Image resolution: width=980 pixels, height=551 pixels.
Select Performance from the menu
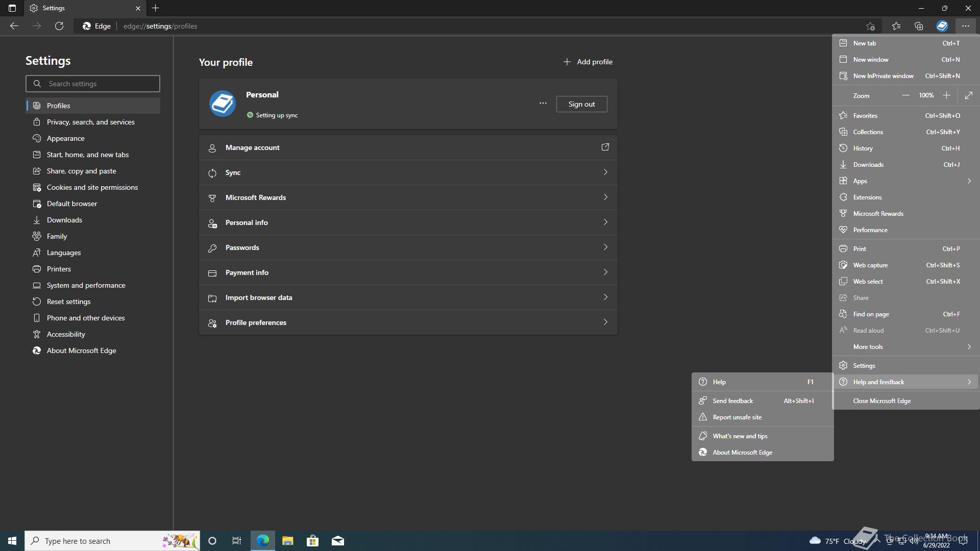[906, 230]
